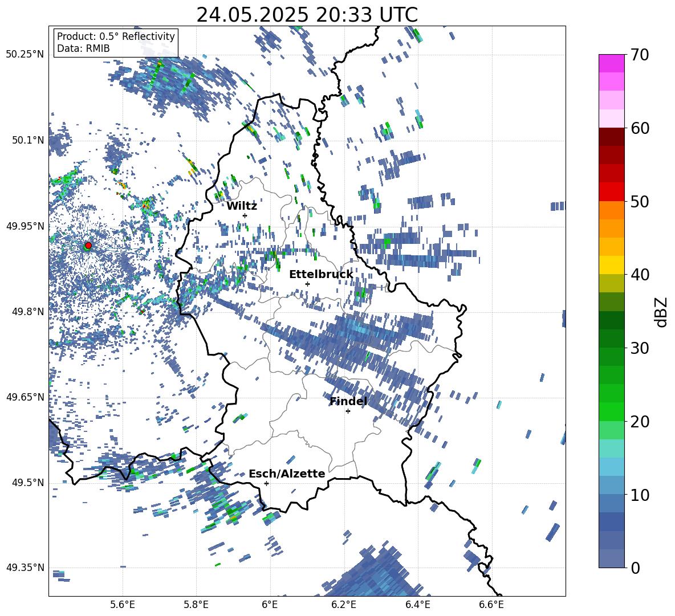This screenshot has height=616, width=675.
Task: Click the 5.6°E longitude label
Action: click(x=123, y=605)
